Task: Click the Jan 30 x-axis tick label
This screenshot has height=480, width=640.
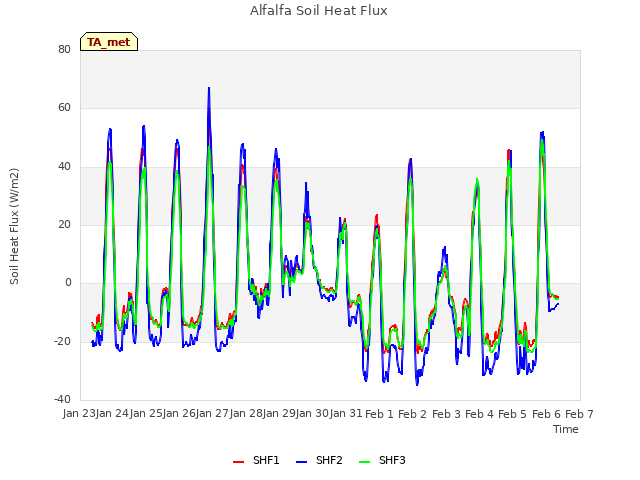Action: coord(312,413)
